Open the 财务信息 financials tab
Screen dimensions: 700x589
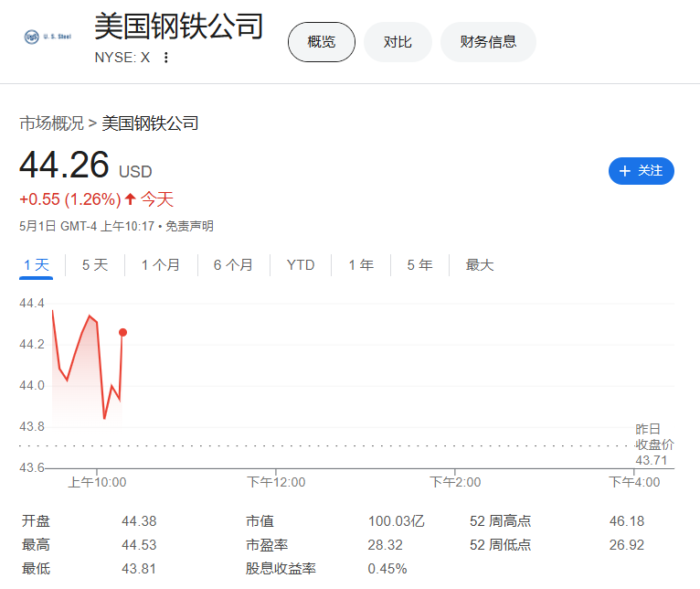point(488,42)
